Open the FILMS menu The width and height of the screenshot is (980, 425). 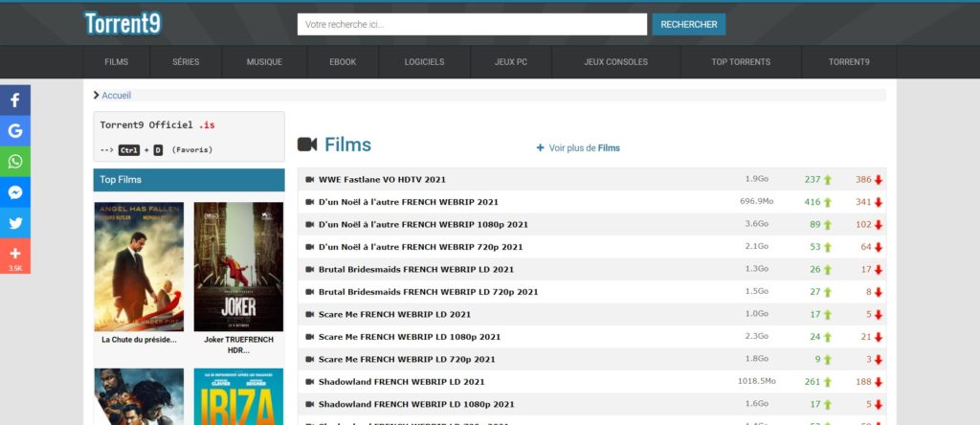pos(116,62)
